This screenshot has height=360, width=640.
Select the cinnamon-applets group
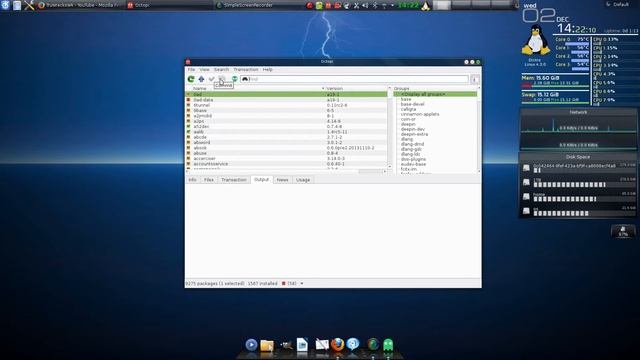[x=420, y=114]
